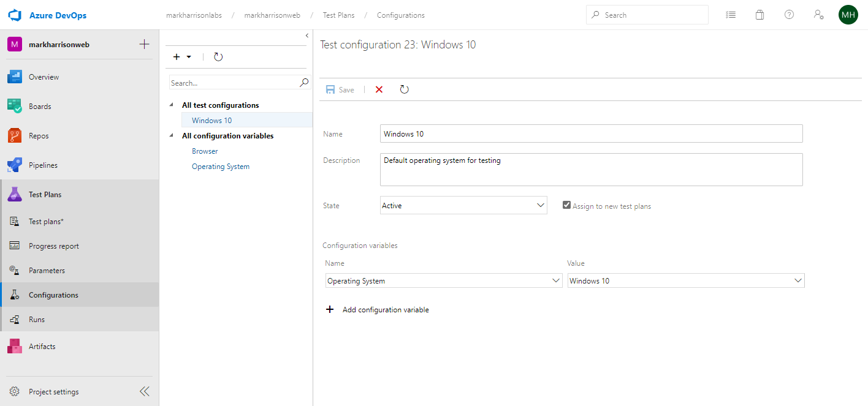Open the user settings icon in header

818,15
